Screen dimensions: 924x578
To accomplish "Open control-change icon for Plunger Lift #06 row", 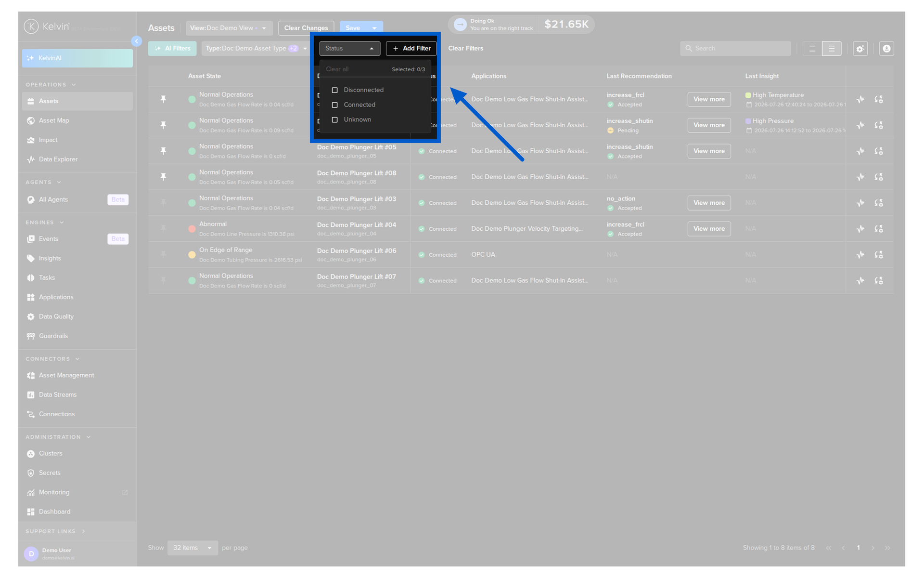I will click(878, 255).
